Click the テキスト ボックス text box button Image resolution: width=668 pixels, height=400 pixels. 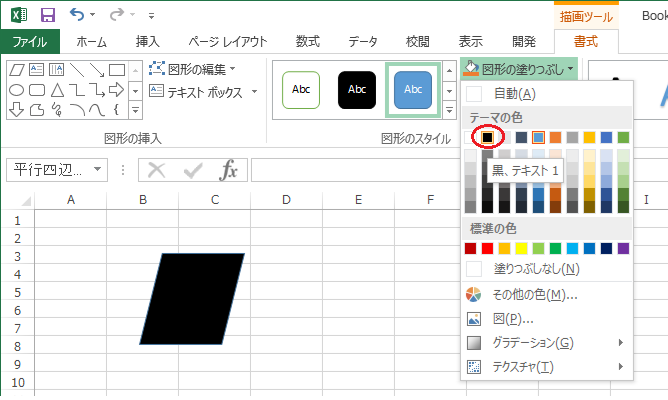pyautogui.click(x=202, y=90)
